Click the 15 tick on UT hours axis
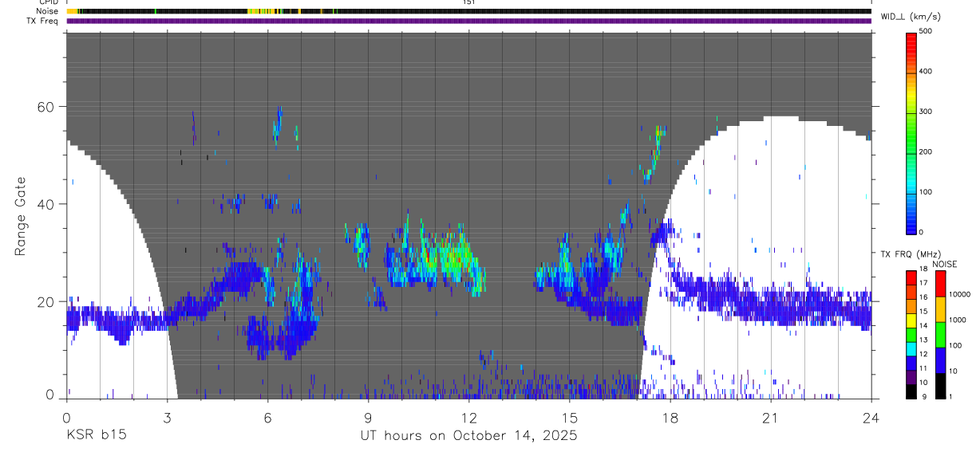Screen dimensions: 980x452 pyautogui.click(x=569, y=418)
